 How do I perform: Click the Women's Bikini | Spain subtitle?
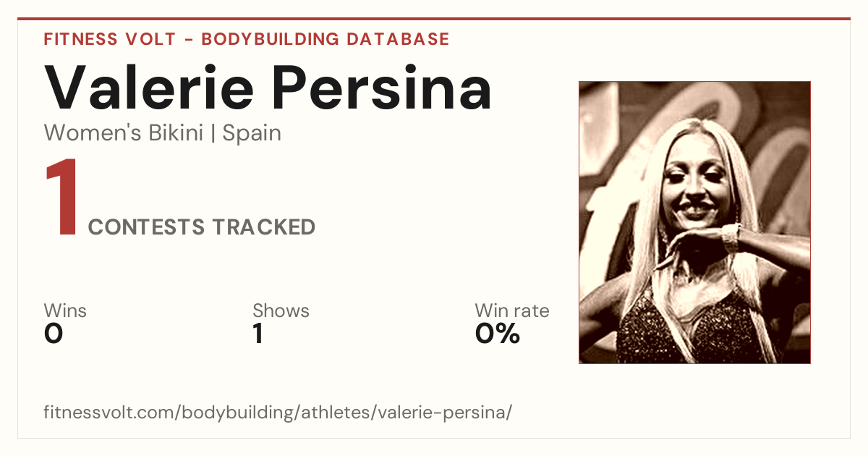[x=163, y=133]
